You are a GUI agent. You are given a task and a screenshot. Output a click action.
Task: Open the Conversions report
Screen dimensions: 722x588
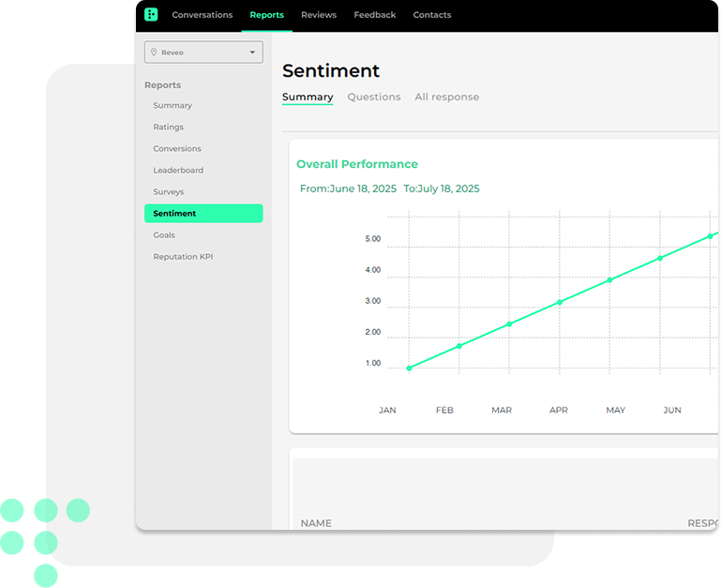[177, 149]
